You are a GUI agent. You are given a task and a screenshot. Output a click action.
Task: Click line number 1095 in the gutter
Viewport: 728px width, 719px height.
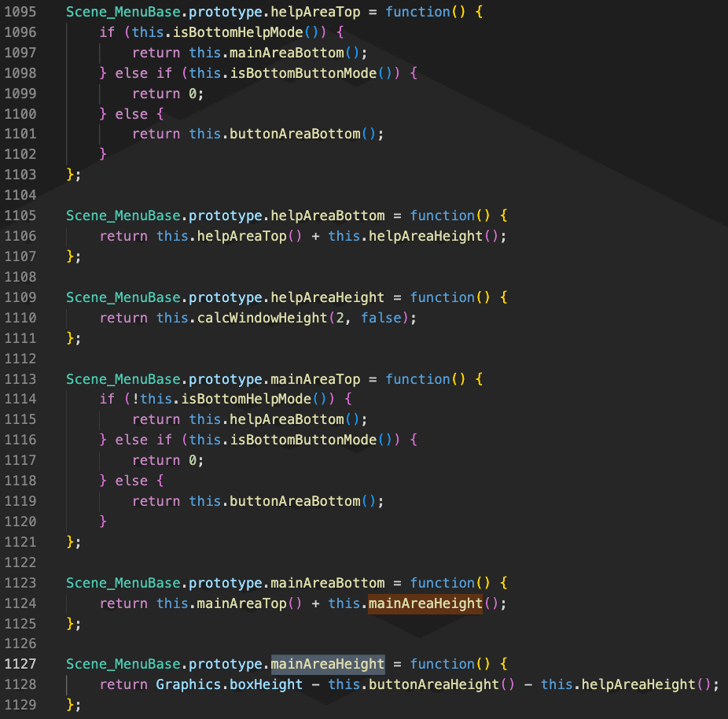(20, 12)
